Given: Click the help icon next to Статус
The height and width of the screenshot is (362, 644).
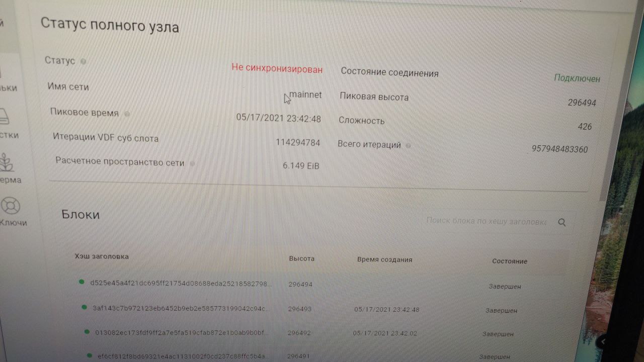Looking at the screenshot, I should click(x=83, y=61).
